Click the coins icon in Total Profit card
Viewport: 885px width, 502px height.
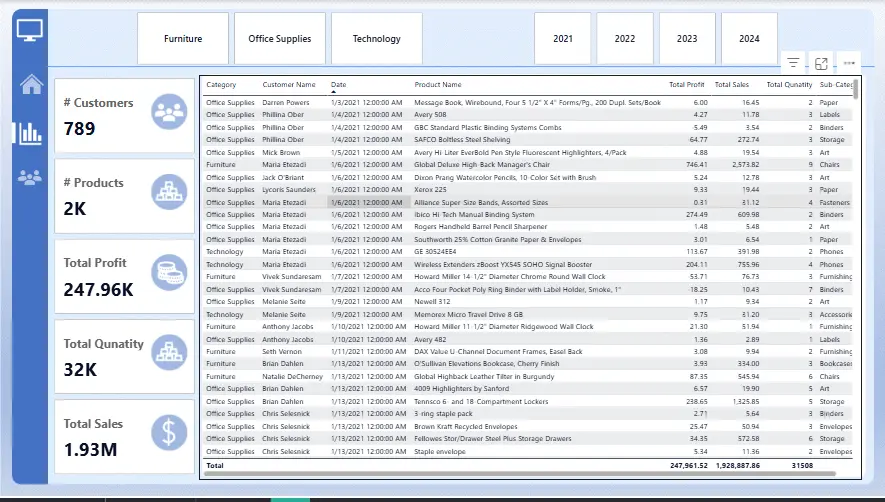tap(169, 272)
